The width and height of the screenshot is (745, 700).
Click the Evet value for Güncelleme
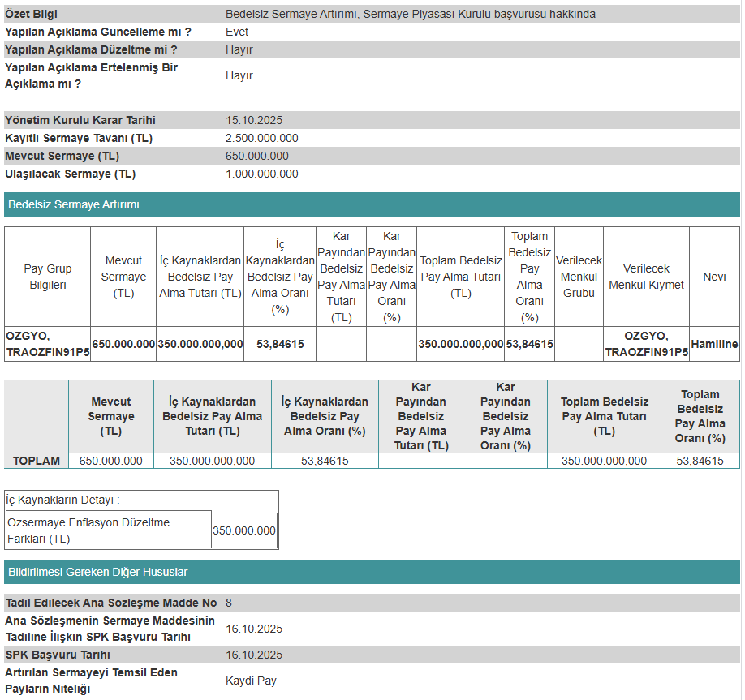point(237,32)
